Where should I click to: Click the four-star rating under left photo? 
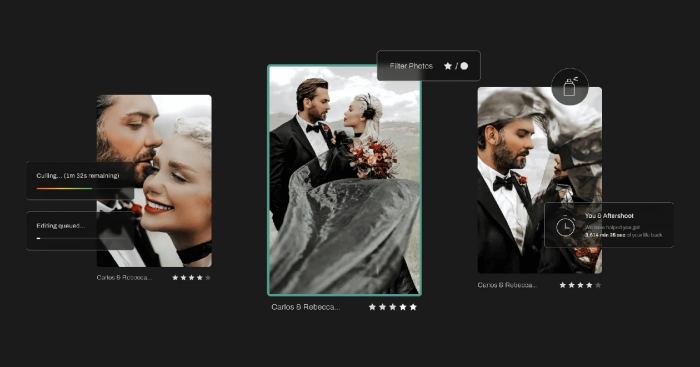[191, 277]
